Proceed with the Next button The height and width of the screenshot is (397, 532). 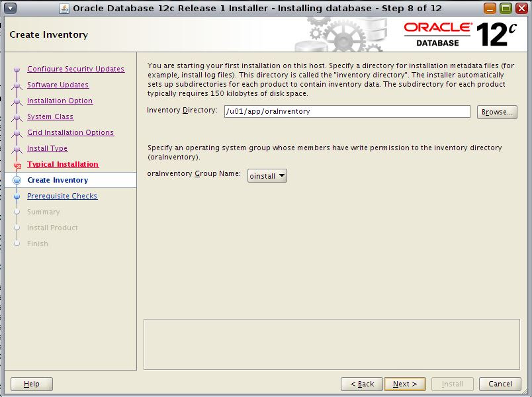click(x=405, y=384)
